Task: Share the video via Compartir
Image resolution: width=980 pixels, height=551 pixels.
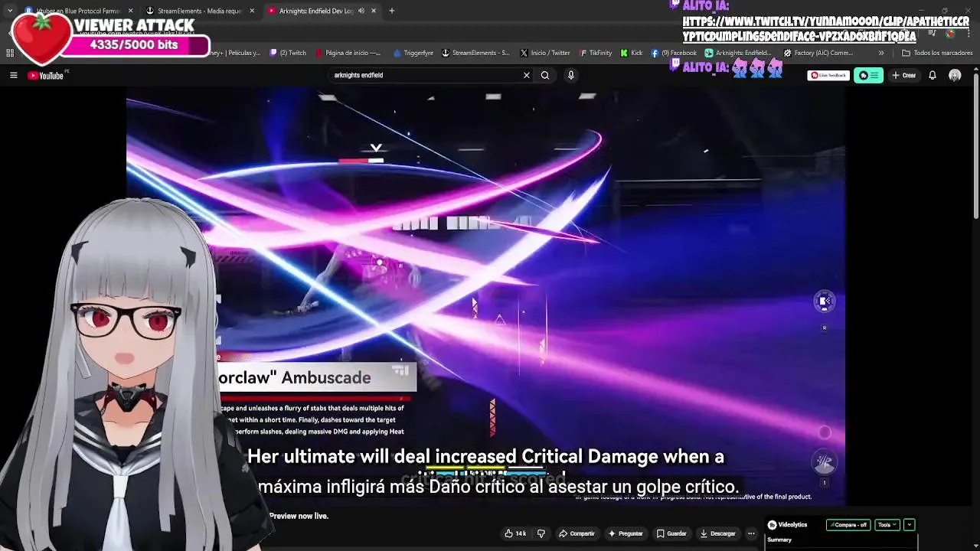Action: [x=577, y=533]
